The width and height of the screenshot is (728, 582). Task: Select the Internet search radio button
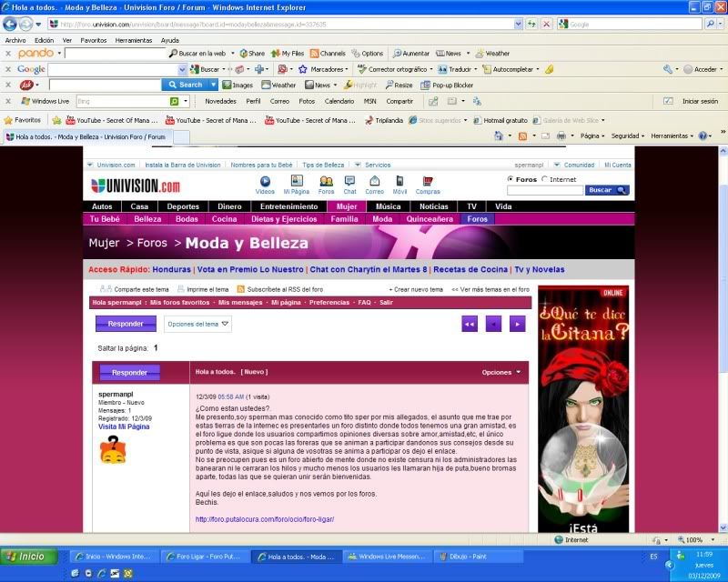pyautogui.click(x=544, y=178)
